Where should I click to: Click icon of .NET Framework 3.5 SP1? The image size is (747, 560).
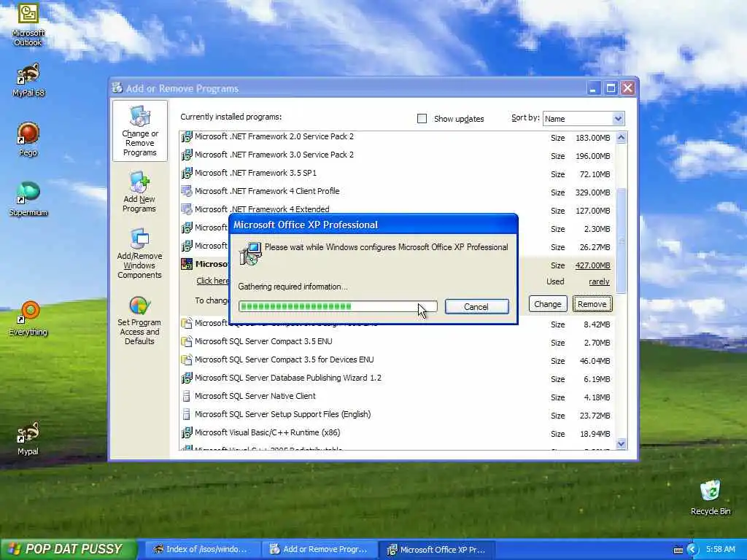tap(186, 174)
